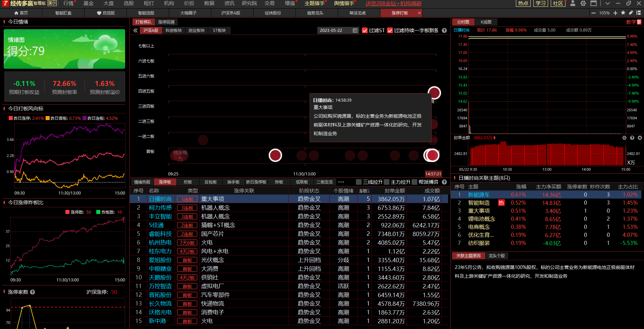Sort themes by 涨停家数 column header
The height and width of the screenshot is (329, 644).
point(577,187)
